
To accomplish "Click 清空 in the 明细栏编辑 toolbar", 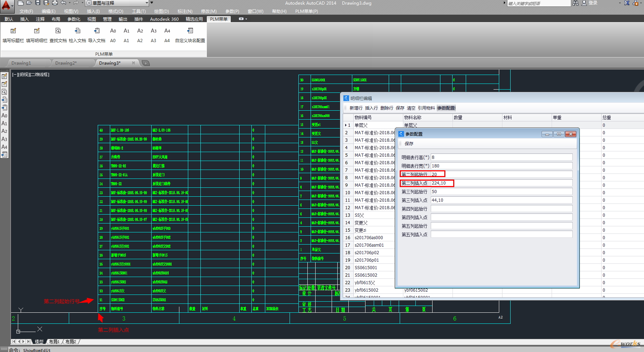I will point(411,108).
